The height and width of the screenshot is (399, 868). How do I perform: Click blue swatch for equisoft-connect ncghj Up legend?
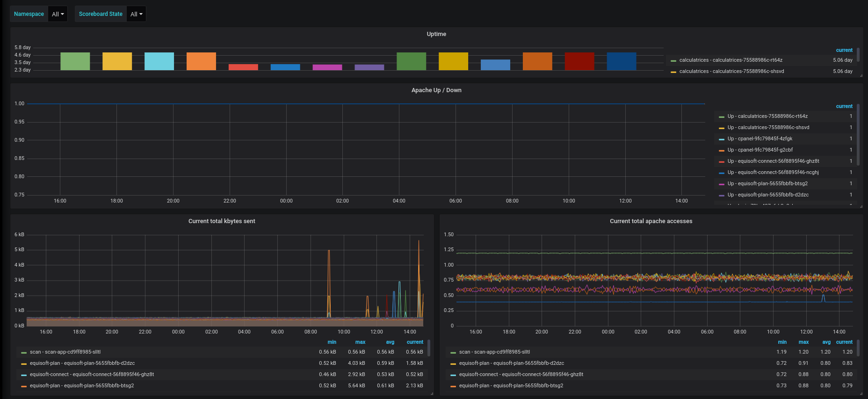tap(722, 173)
